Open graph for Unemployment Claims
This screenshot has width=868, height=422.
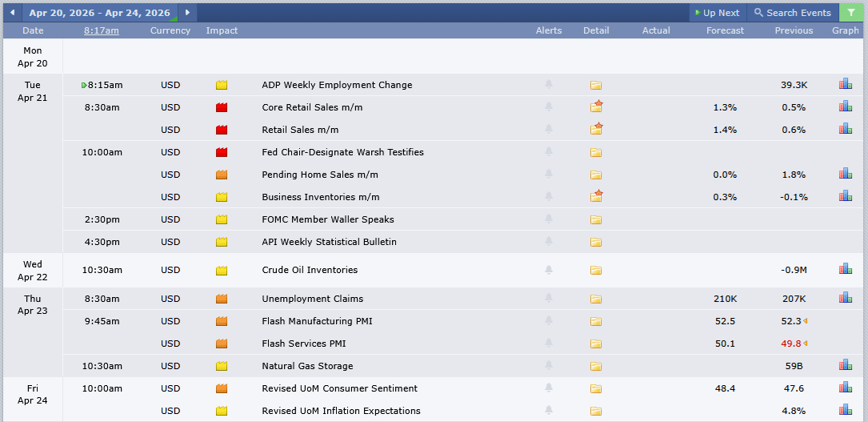coord(846,297)
